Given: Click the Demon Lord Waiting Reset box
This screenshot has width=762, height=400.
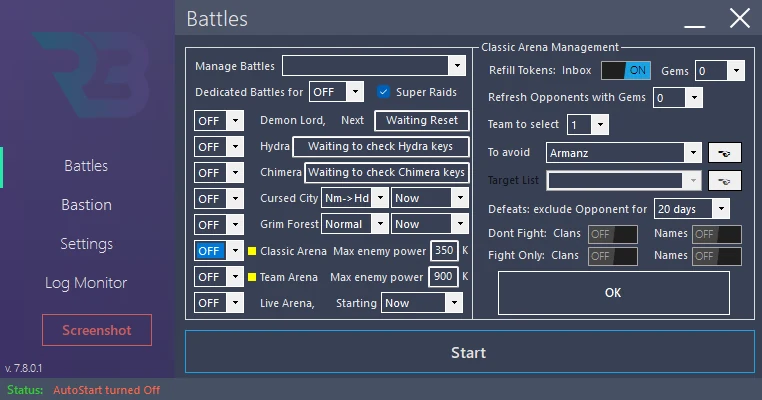Looking at the screenshot, I should point(422,121).
